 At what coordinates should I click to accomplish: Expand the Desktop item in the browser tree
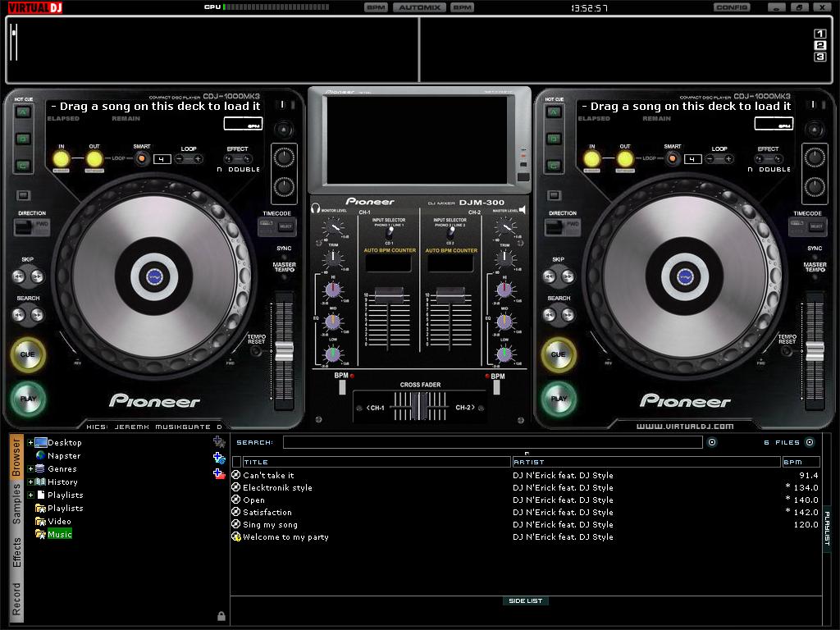coord(30,443)
